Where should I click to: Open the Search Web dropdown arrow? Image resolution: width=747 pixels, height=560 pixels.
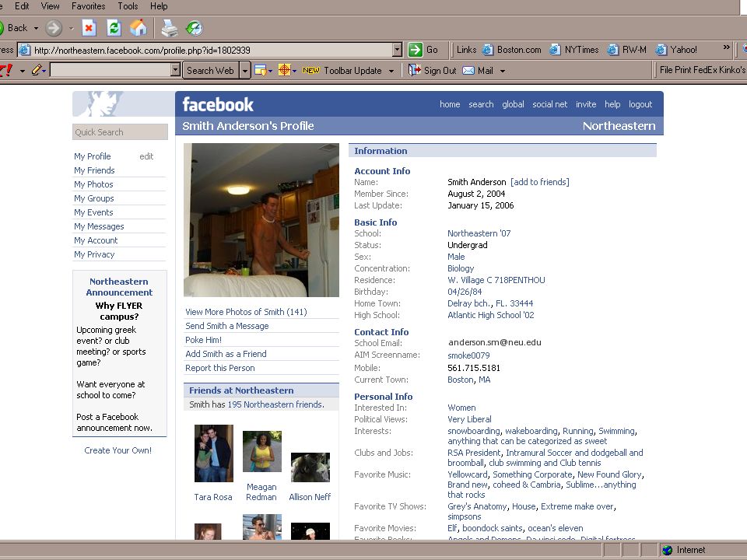click(x=245, y=71)
